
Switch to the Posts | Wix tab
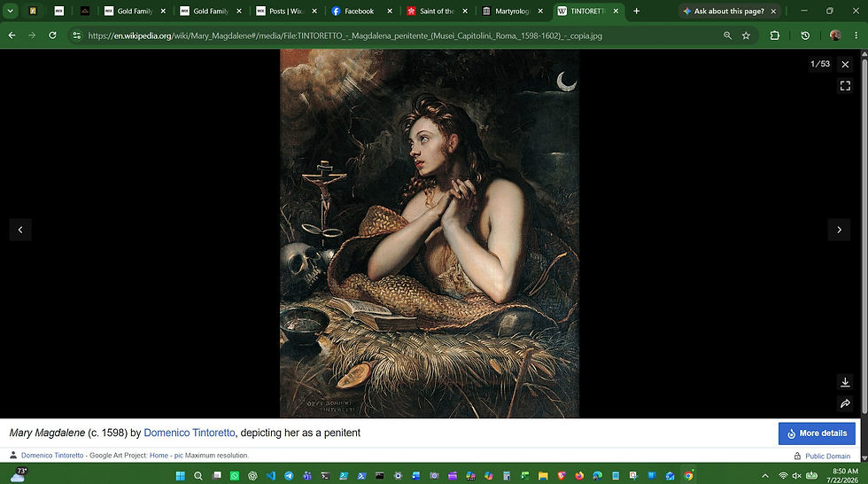(x=285, y=11)
